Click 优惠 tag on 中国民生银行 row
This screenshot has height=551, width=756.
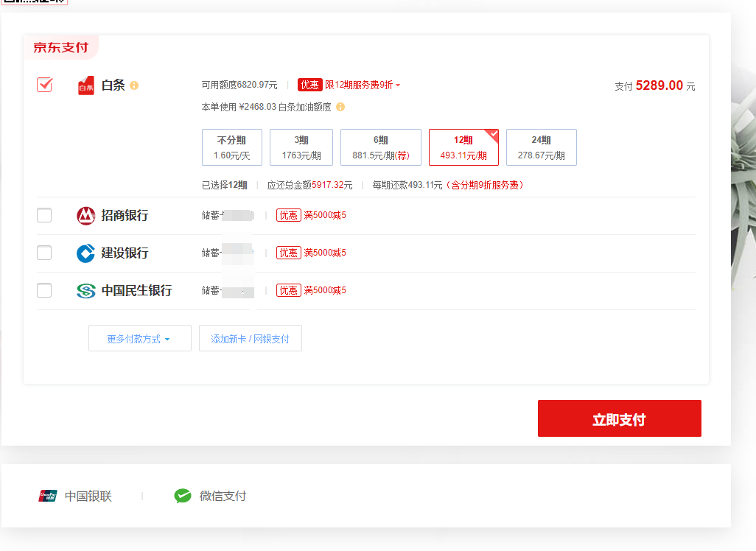289,291
